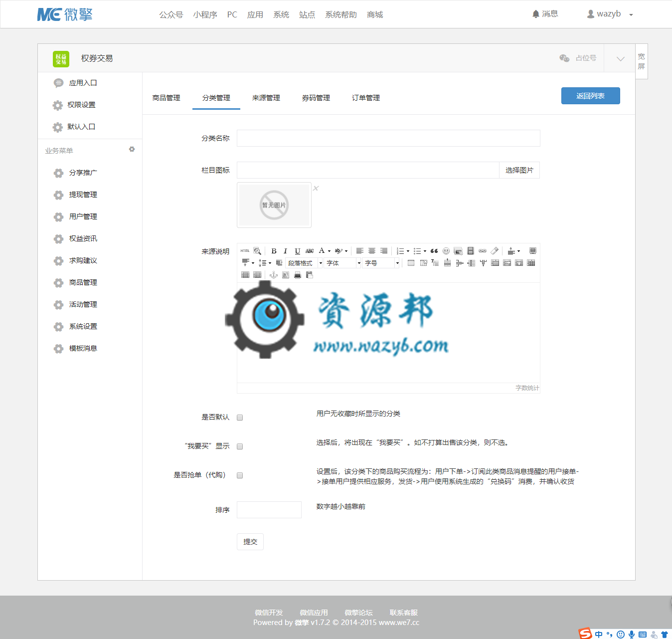The image size is (672, 639).
Task: Open the wazyb user dropdown
Action: click(610, 14)
